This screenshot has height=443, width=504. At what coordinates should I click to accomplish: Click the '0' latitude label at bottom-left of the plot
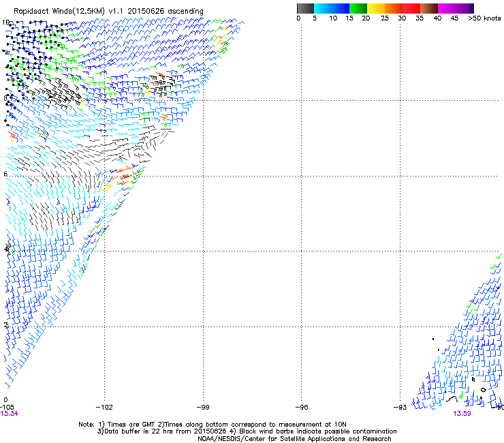5,400
